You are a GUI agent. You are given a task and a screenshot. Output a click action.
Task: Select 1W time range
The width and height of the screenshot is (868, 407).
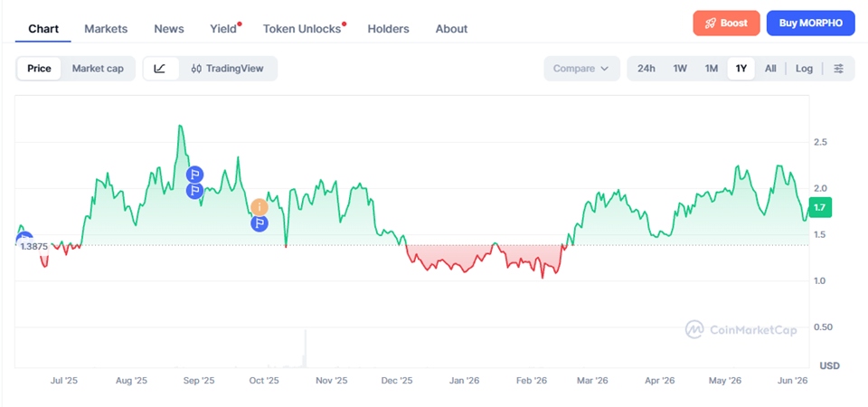pos(680,69)
